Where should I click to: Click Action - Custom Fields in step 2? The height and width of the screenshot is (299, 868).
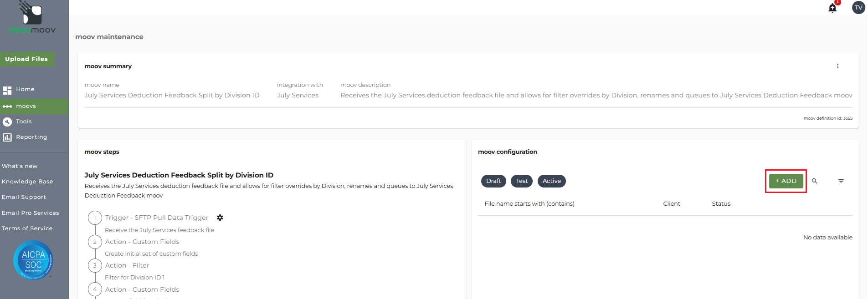(142, 242)
